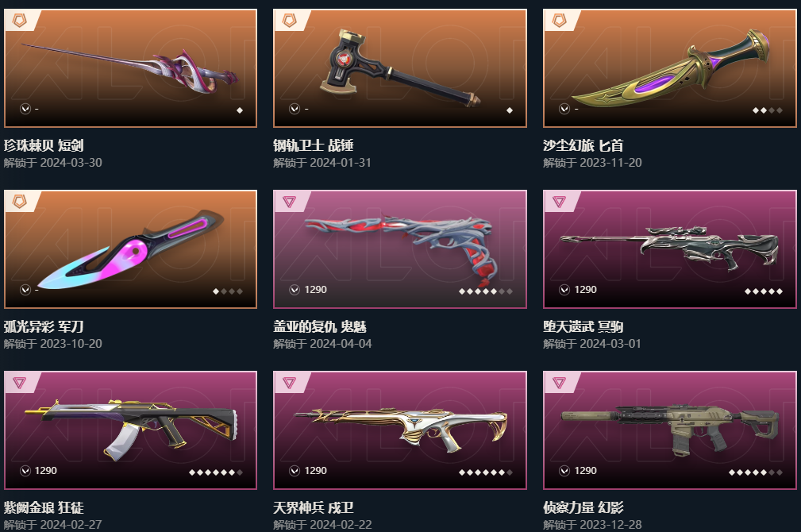Click the tier badge on 沙尘幻旅 匕首 card
The width and height of the screenshot is (801, 532).
tap(560, 21)
